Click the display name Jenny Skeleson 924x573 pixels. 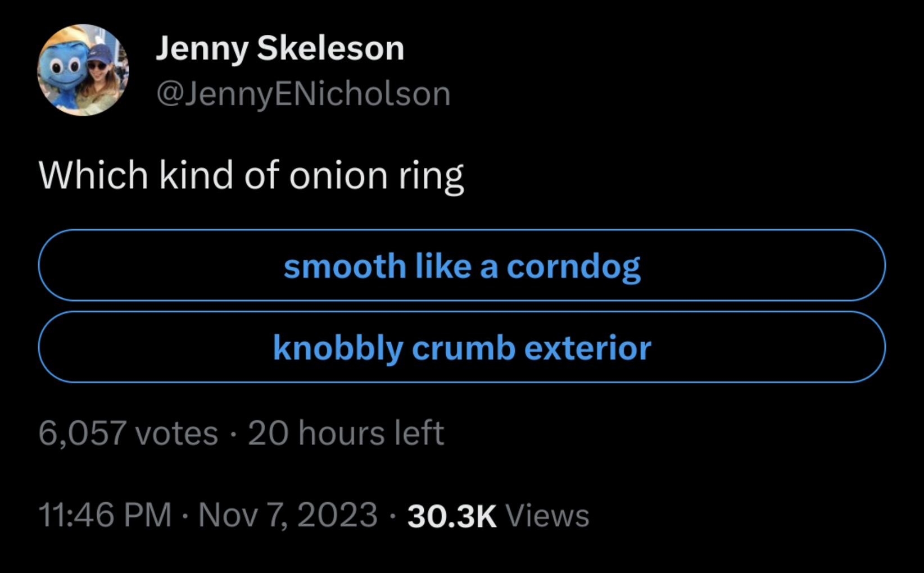pos(280,49)
